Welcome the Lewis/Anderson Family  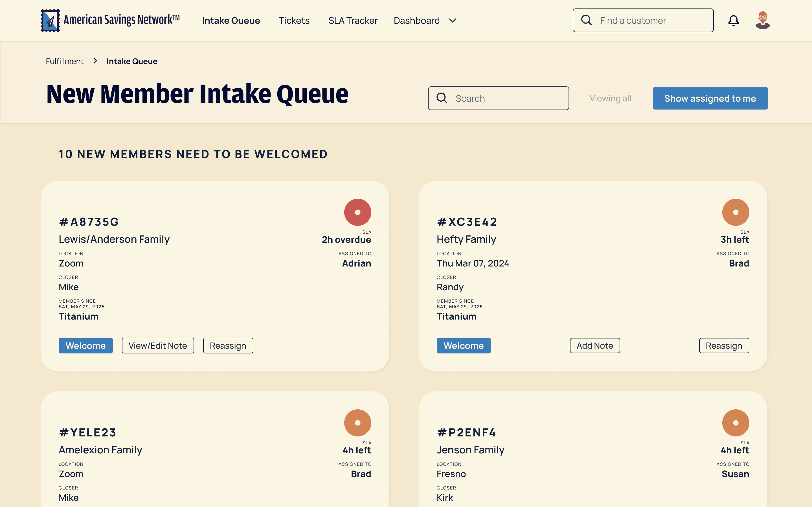pyautogui.click(x=85, y=345)
